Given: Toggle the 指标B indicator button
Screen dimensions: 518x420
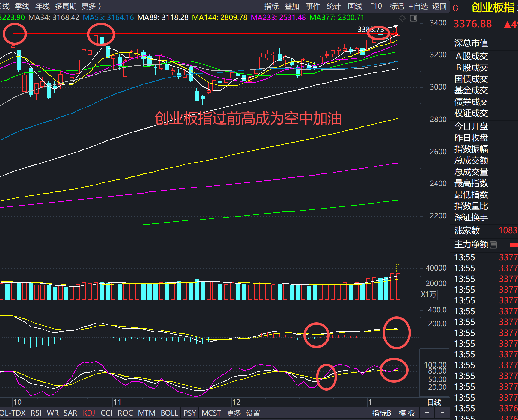Looking at the screenshot, I should 381,413.
